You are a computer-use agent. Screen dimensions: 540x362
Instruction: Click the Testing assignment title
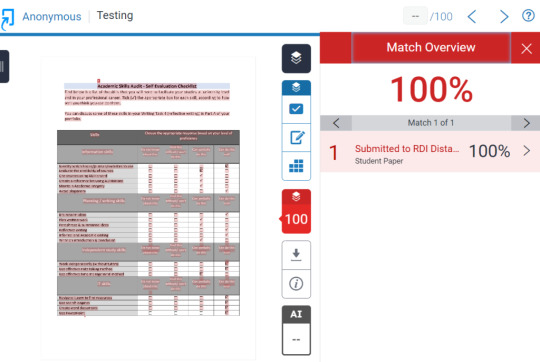[x=115, y=15]
